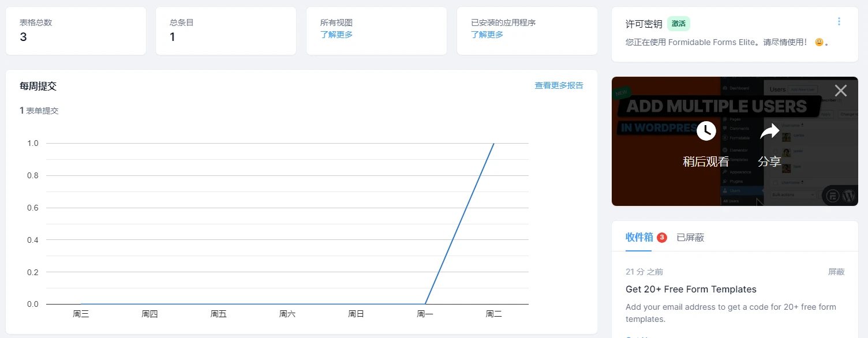Image resolution: width=868 pixels, height=338 pixels.
Task: Switch to the 已屏蔽 tab
Action: pyautogui.click(x=690, y=237)
